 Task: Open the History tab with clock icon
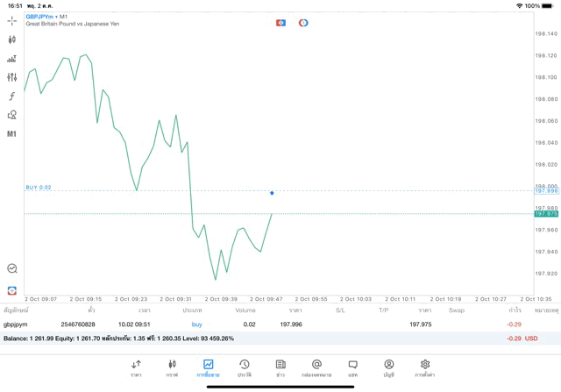(x=244, y=367)
